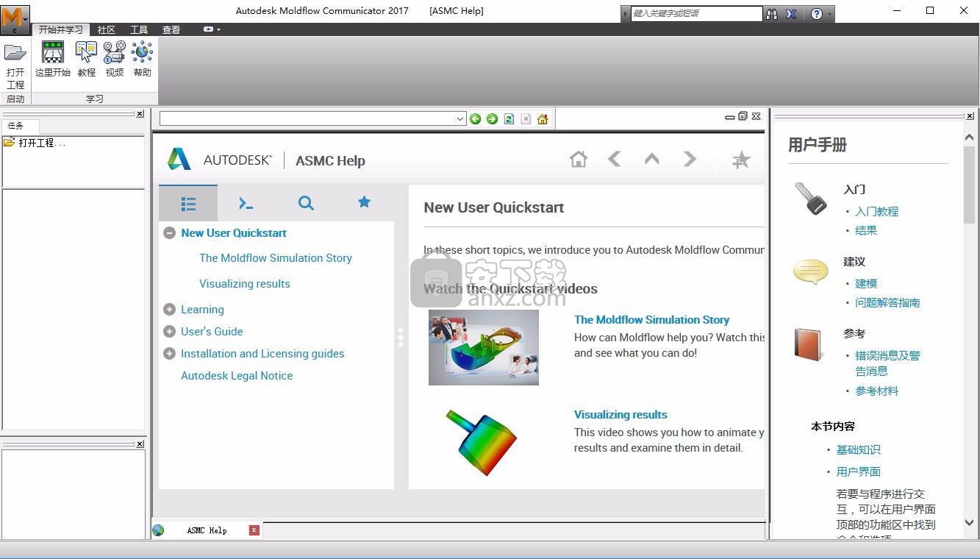Switch to the 开始并学习 ribbon tab
The width and height of the screenshot is (980, 559).
pos(61,29)
